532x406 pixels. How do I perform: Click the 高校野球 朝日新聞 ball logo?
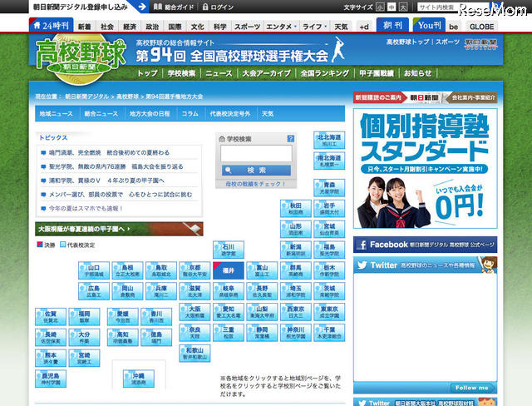pyautogui.click(x=81, y=58)
